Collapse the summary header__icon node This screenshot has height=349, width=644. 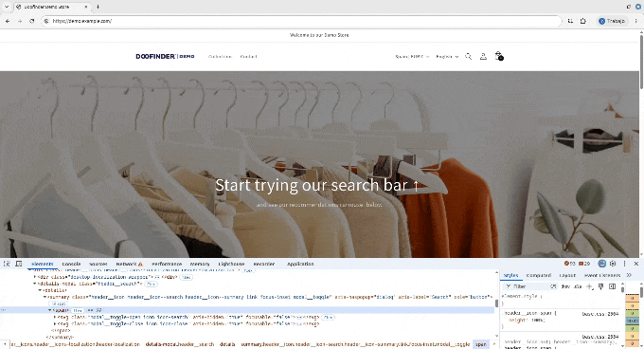[45, 297]
